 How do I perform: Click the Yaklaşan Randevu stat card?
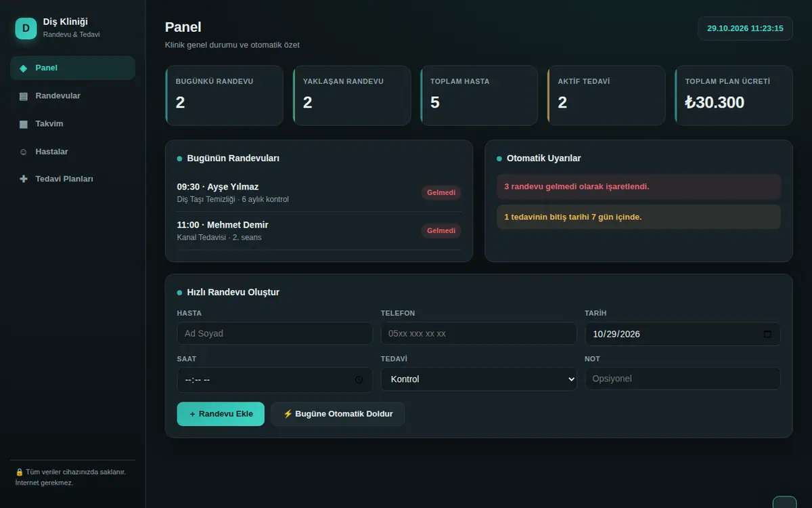point(352,96)
